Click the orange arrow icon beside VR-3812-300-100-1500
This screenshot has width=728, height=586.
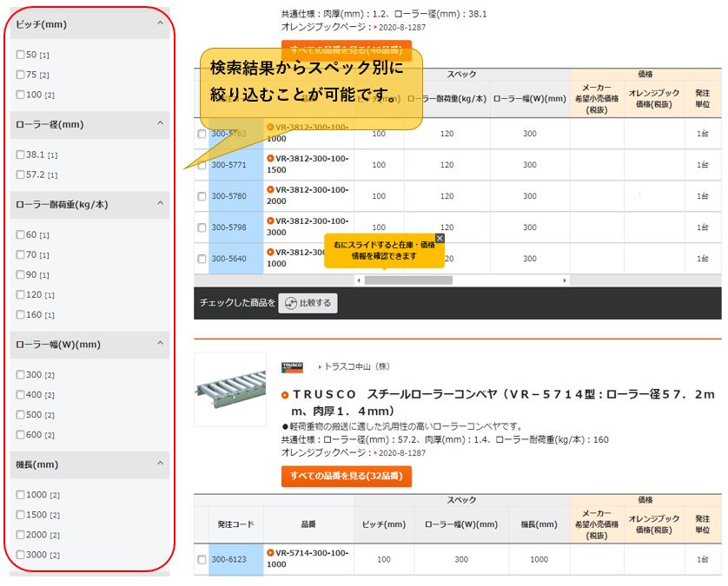click(x=270, y=158)
